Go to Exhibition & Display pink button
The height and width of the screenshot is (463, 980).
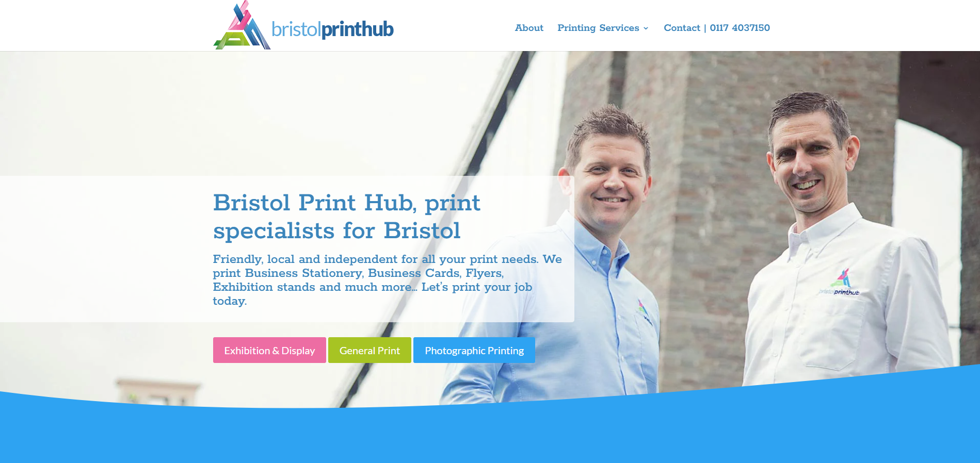269,350
